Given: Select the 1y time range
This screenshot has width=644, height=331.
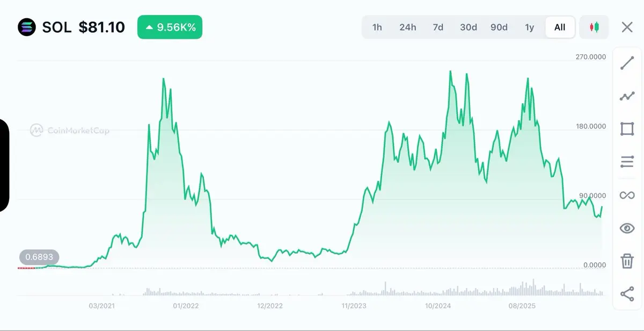Looking at the screenshot, I should pos(530,27).
